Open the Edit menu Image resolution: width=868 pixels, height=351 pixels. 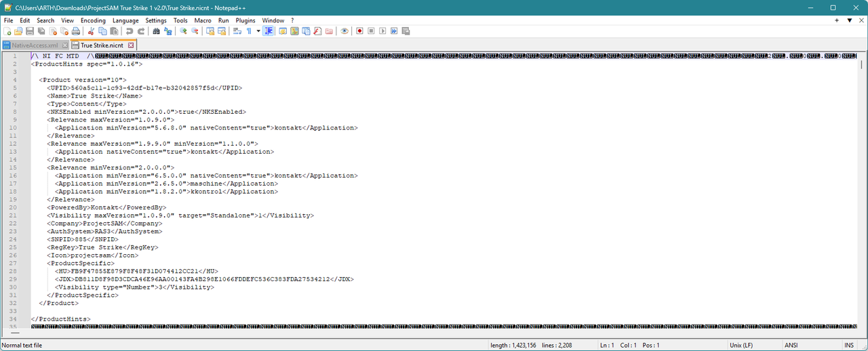[x=24, y=20]
